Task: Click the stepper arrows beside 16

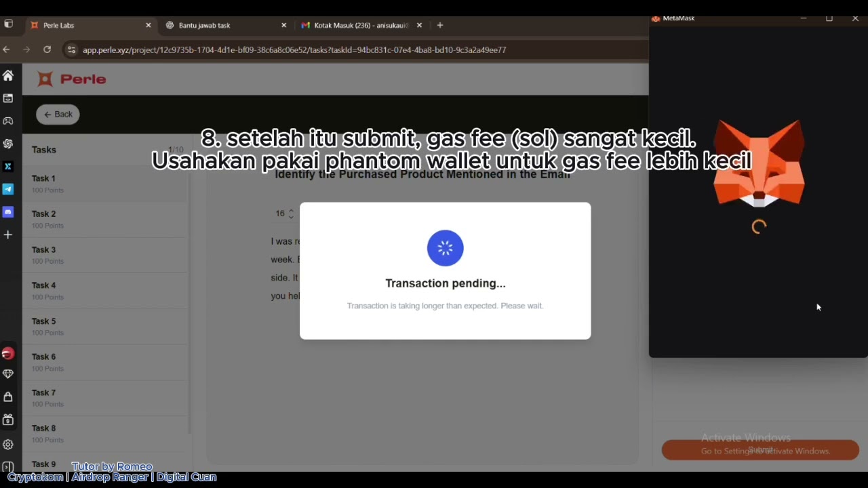Action: pos(291,213)
